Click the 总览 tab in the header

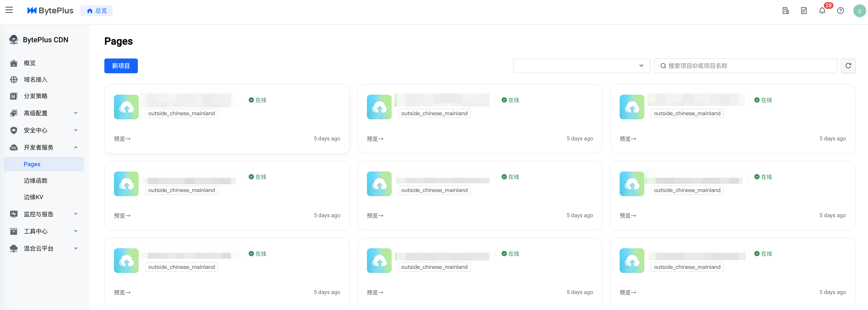pos(97,11)
